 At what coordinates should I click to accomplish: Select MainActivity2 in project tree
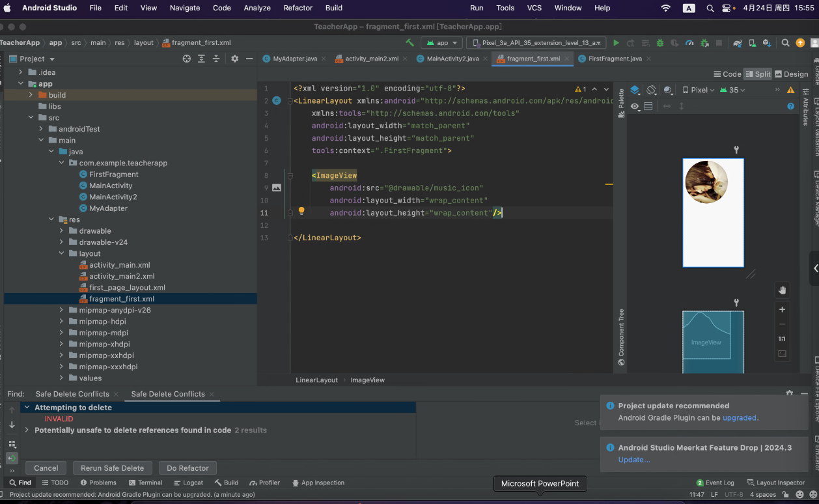(x=113, y=197)
